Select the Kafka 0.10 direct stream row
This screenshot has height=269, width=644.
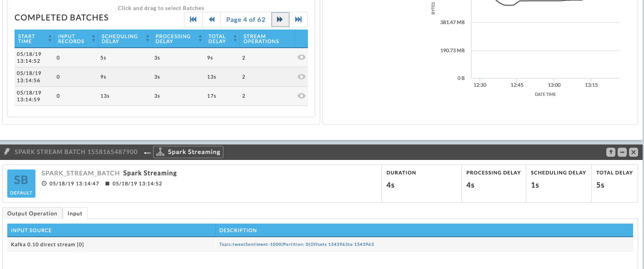coord(47,244)
